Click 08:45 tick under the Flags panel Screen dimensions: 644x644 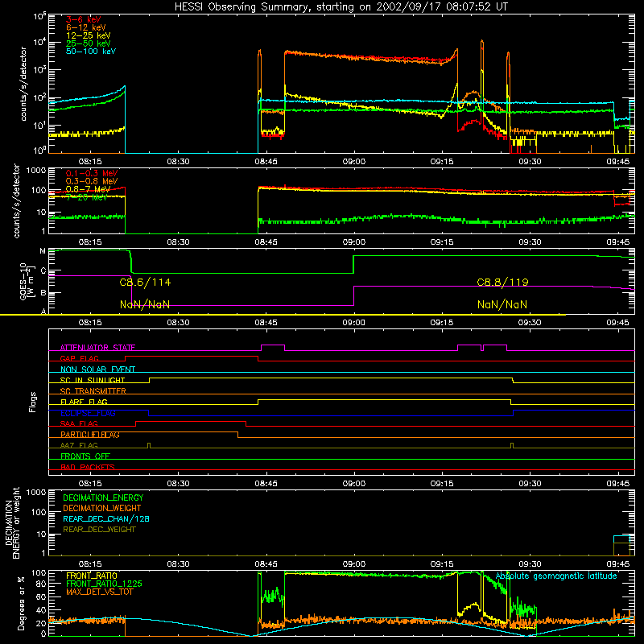tap(266, 484)
